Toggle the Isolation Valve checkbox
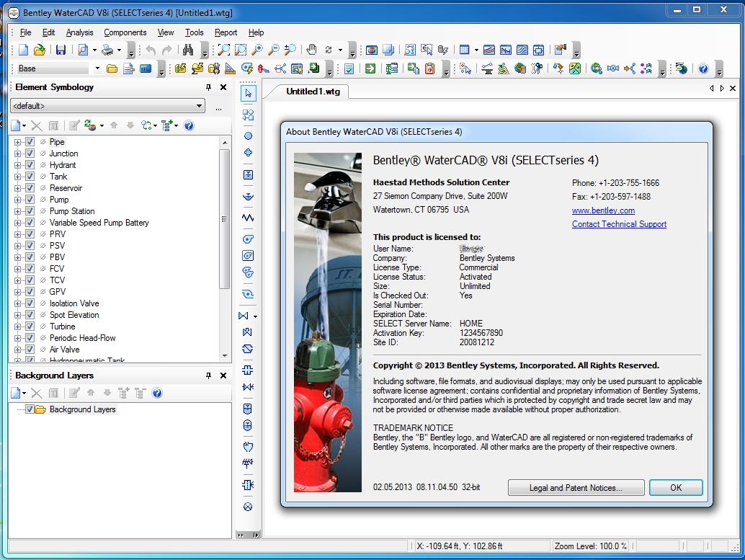The width and height of the screenshot is (745, 560). click(x=30, y=303)
